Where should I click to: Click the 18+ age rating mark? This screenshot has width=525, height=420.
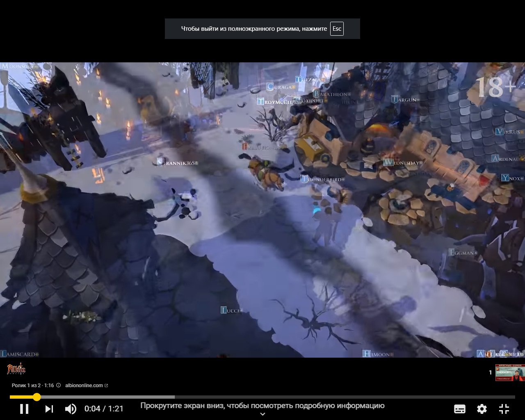(x=495, y=87)
